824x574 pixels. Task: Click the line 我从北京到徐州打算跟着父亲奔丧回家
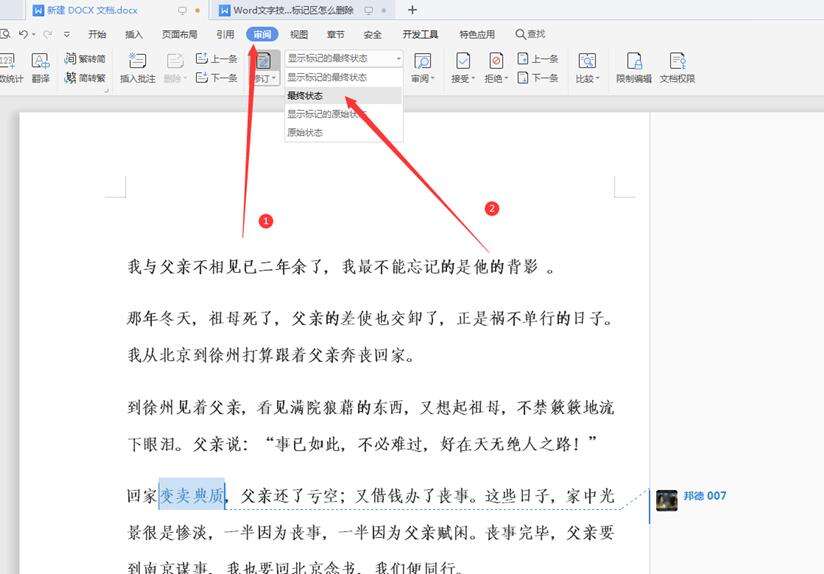(x=271, y=355)
